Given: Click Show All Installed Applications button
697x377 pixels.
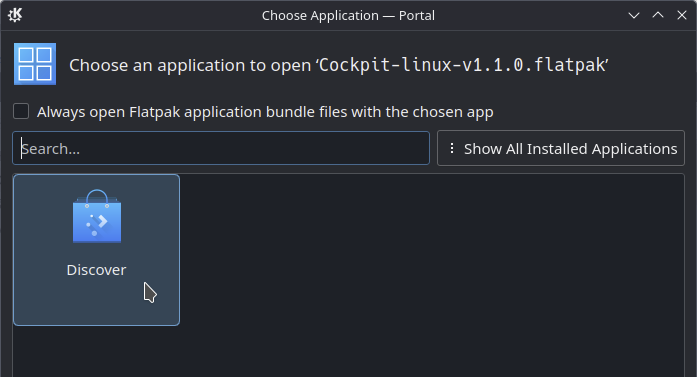Looking at the screenshot, I should pyautogui.click(x=561, y=148).
